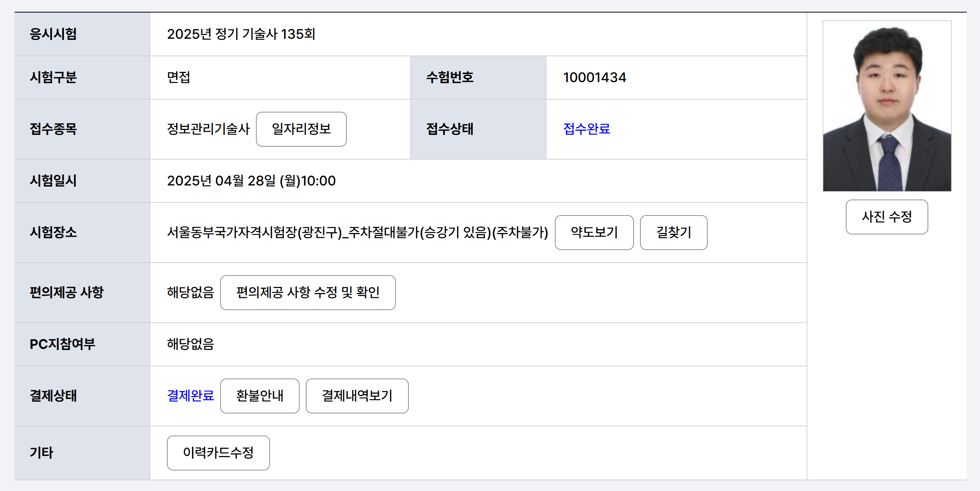Open 편의제공 사항 수정 및 확인
The height and width of the screenshot is (491, 980).
coord(307,293)
